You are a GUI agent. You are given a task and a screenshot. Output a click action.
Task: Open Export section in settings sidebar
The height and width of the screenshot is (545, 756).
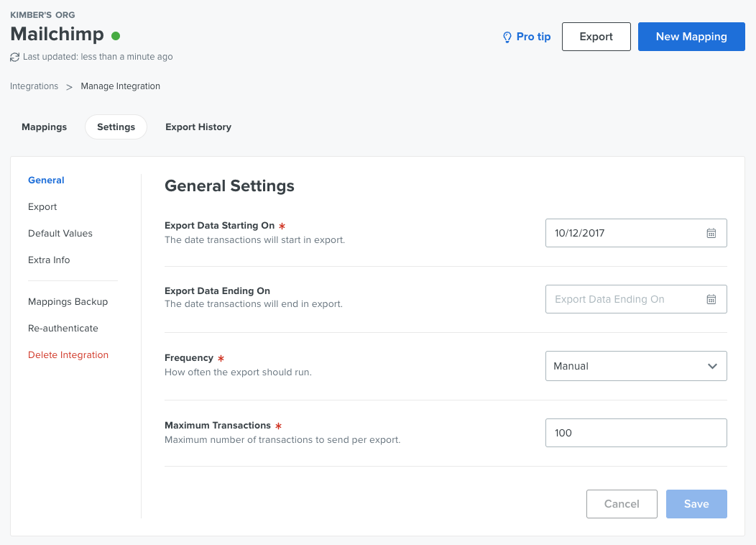coord(42,206)
